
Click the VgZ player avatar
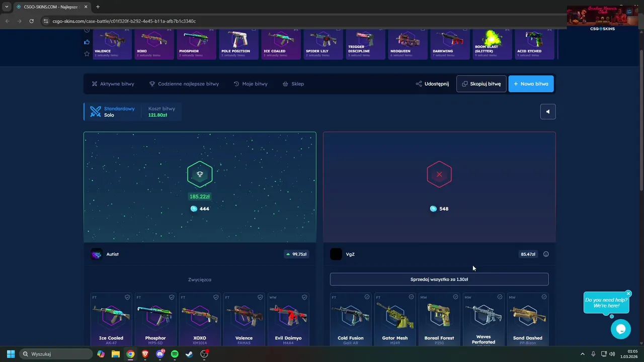pos(336,254)
